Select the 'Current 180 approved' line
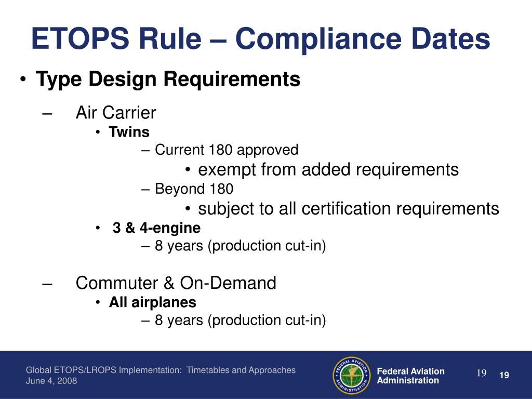 (x=227, y=150)
